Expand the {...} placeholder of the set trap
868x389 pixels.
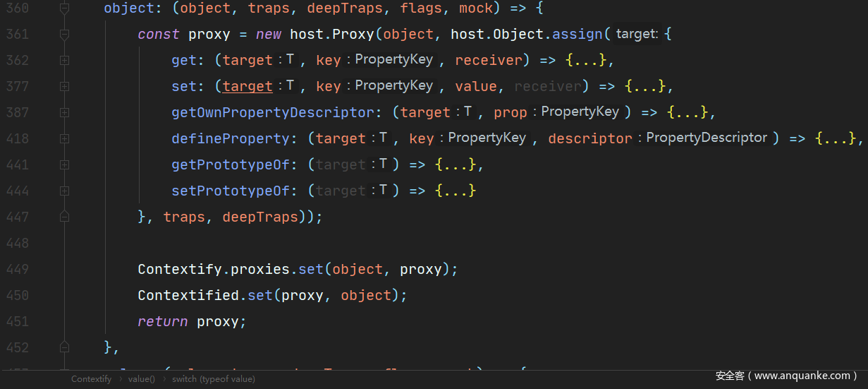point(646,87)
